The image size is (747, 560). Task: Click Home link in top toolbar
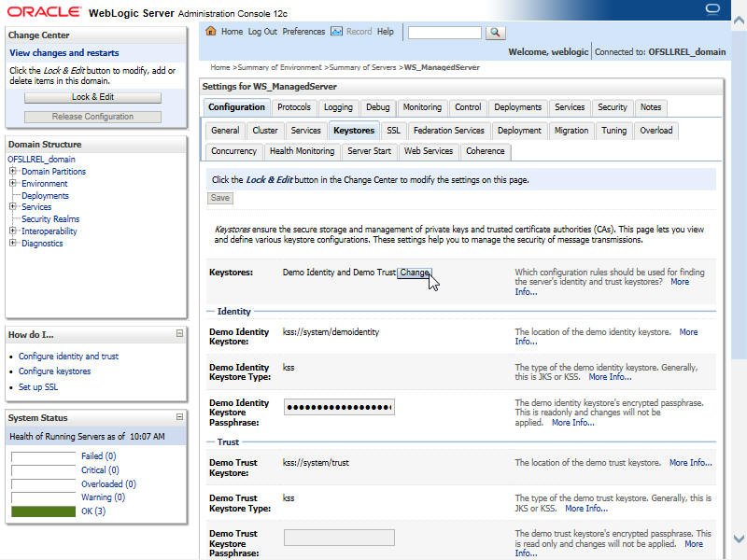(232, 32)
